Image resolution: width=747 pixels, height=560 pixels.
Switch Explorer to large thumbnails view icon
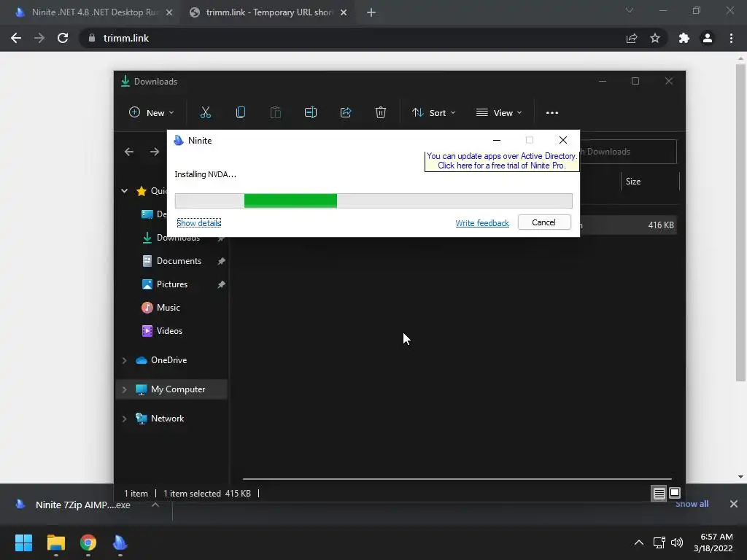tap(675, 493)
